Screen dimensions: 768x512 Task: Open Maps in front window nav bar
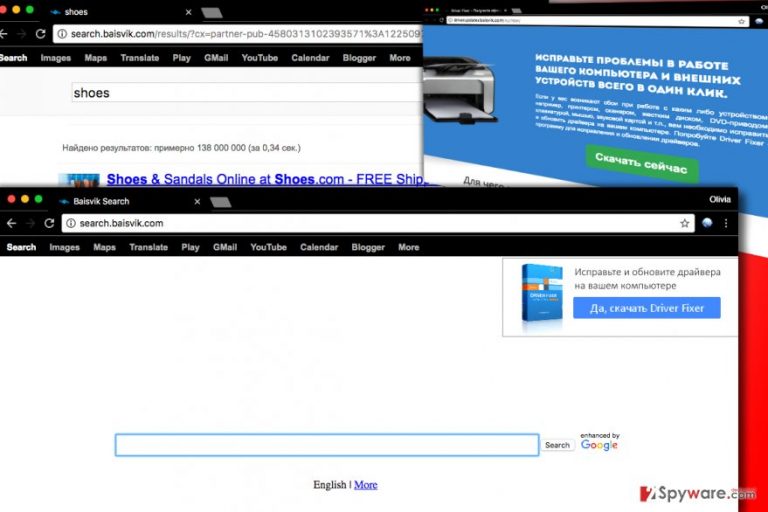point(104,247)
